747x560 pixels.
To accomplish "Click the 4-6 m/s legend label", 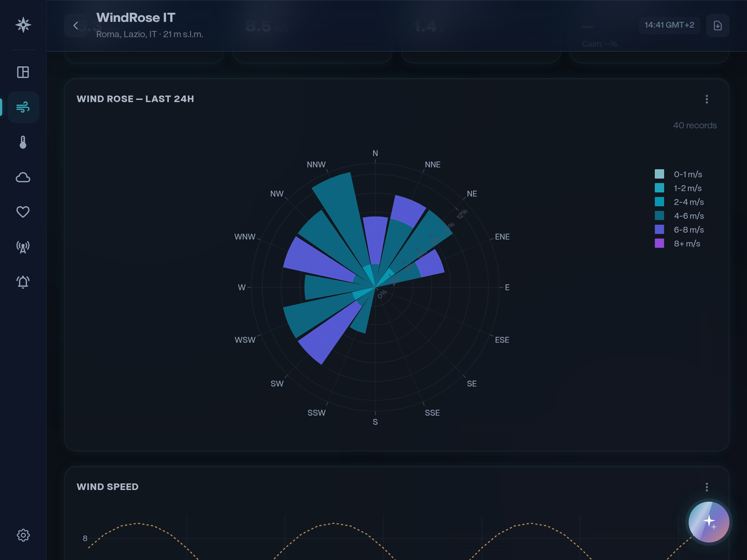I will tap(689, 216).
